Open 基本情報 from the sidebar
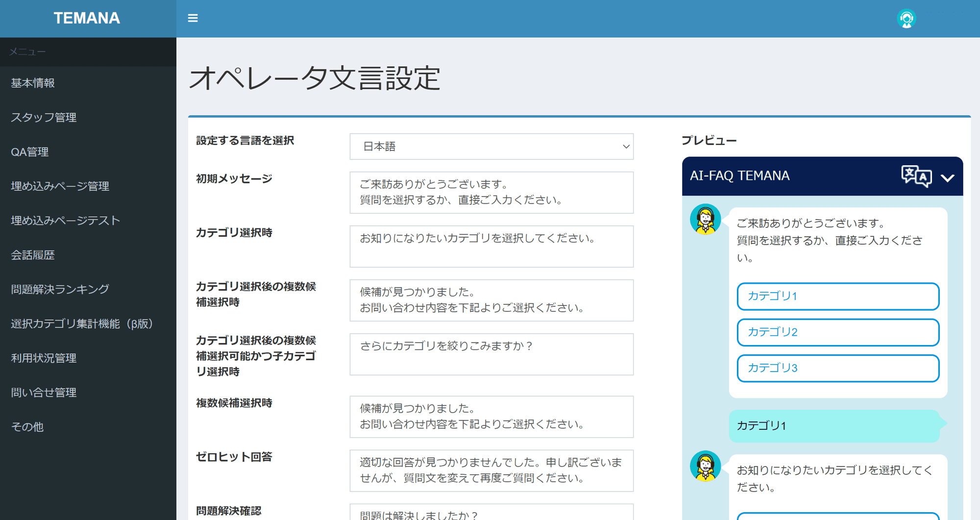The width and height of the screenshot is (980, 520). [32, 83]
